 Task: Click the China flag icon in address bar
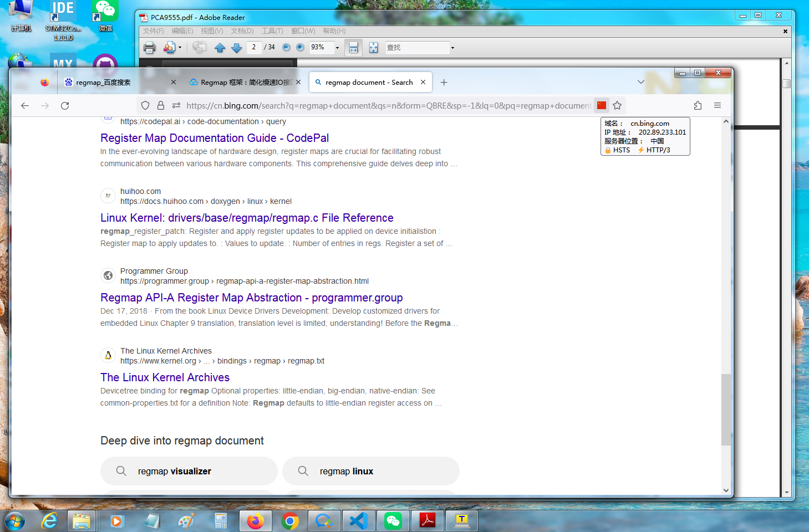602,105
